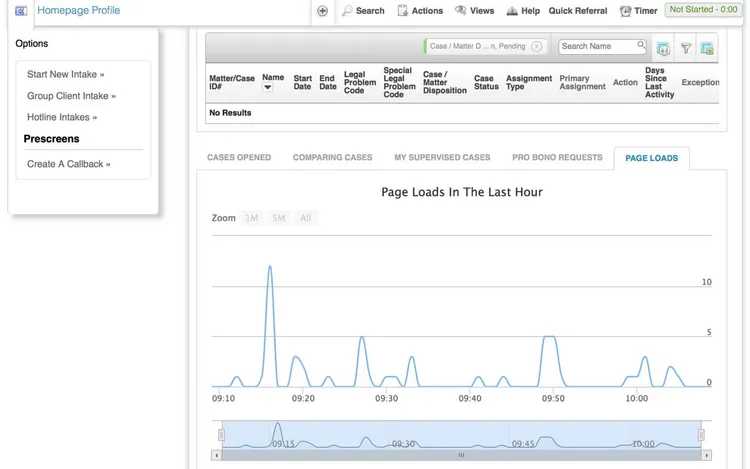Image resolution: width=750 pixels, height=469 pixels.
Task: Click Start New Intake link
Action: (x=65, y=75)
